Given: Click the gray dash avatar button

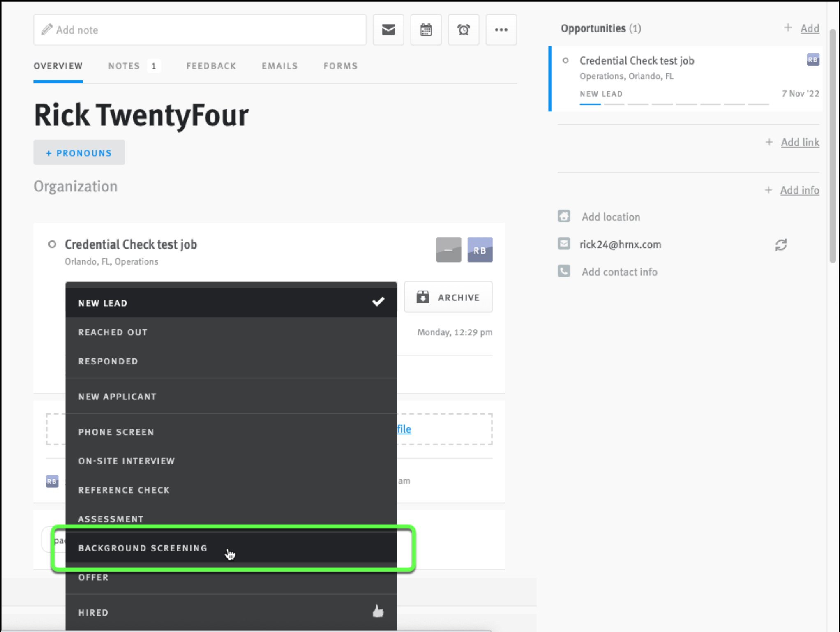Looking at the screenshot, I should (448, 249).
